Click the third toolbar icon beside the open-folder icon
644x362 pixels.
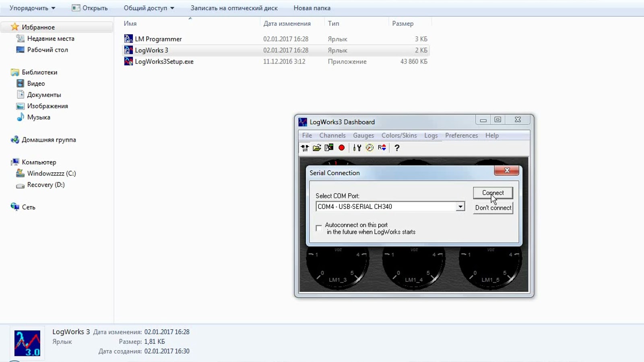tap(329, 148)
